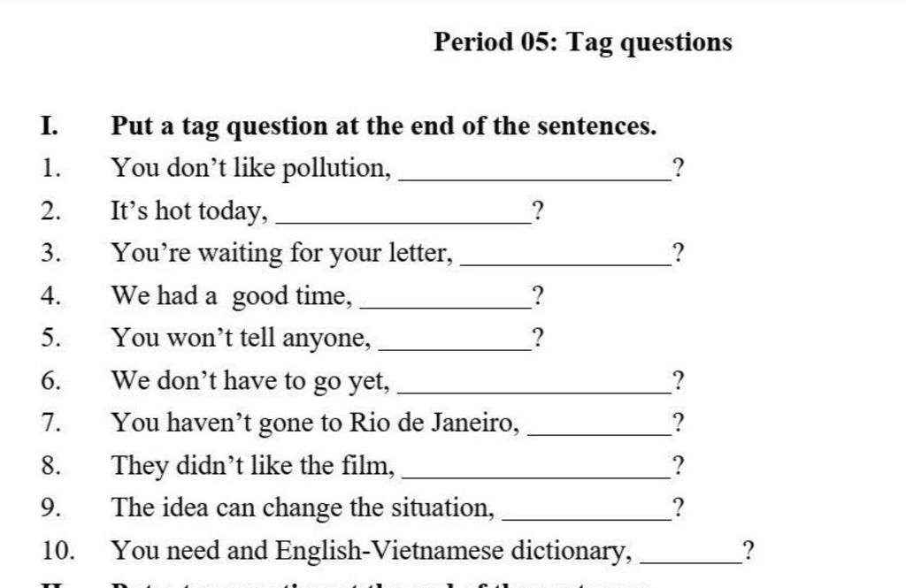Viewport: 906px width, 588px height.
Task: Click the Roman numeral 'I.' section marker
Action: (x=50, y=126)
